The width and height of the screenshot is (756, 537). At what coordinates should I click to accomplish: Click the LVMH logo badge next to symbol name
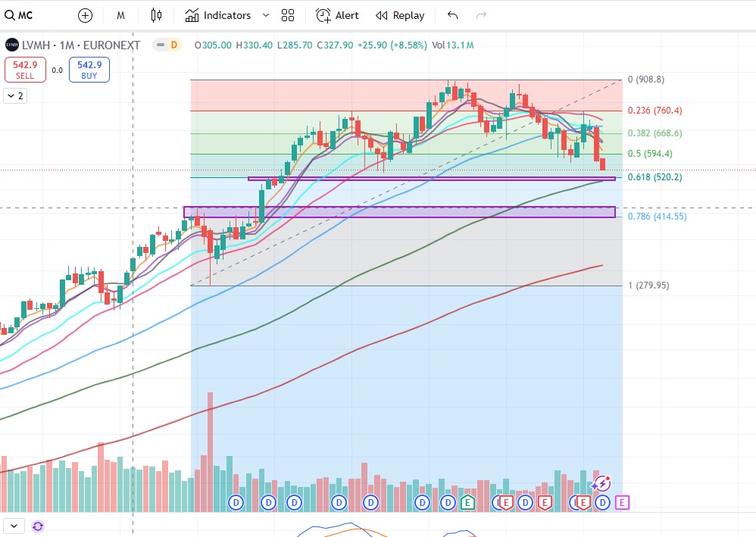pos(13,45)
